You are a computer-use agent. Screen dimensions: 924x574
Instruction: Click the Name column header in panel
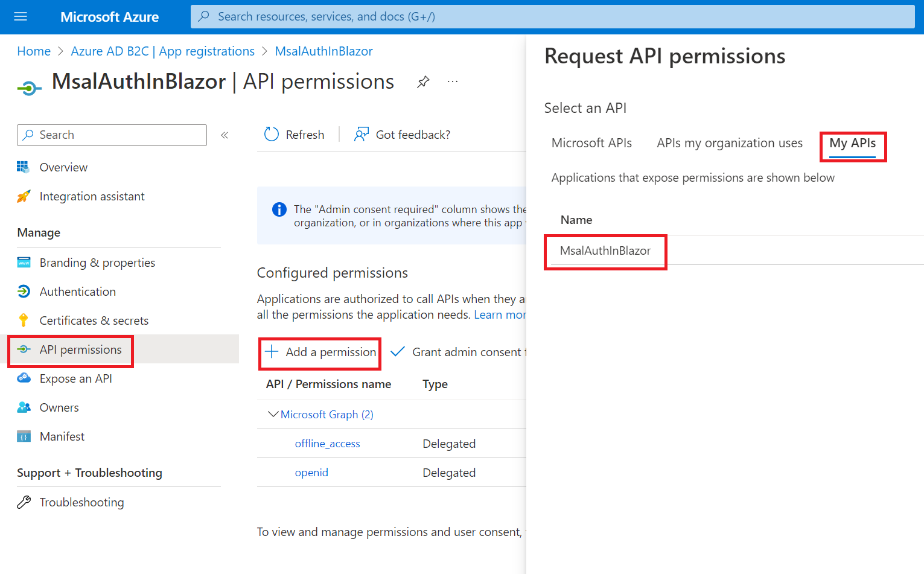[576, 220]
